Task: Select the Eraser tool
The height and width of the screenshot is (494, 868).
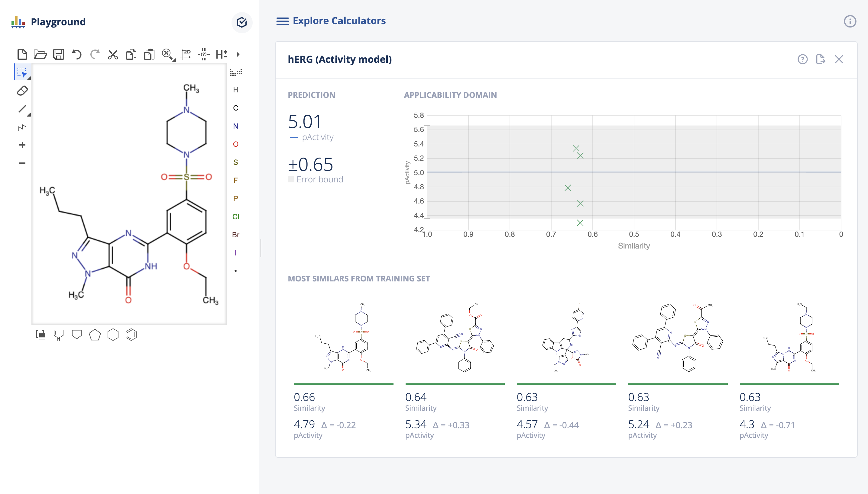Action: pos(22,91)
